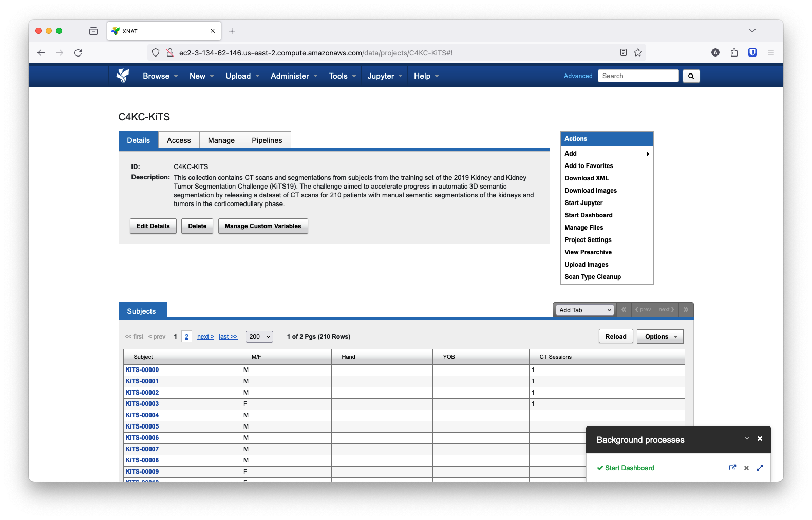Dismiss the Start Dashboard process entry
Screen dimensions: 812x520
[746, 468]
